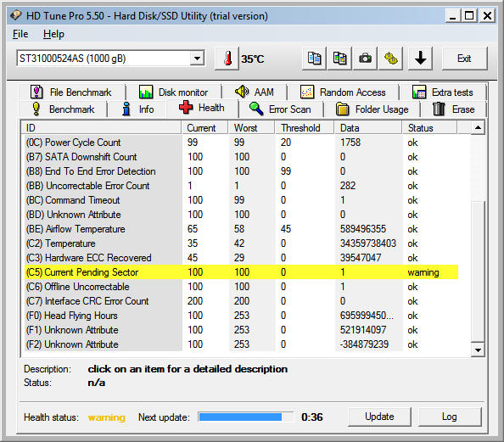Screen dimensions: 504x442
Task: Click the Worst column header
Action: (x=252, y=128)
